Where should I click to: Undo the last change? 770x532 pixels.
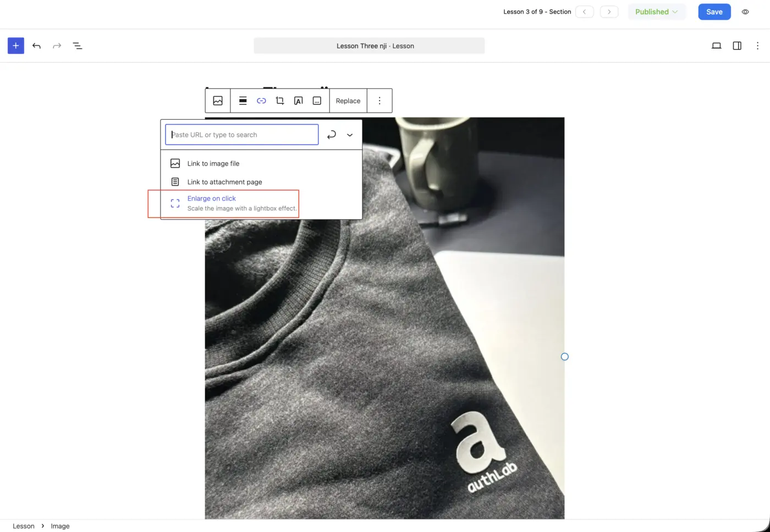(36, 46)
